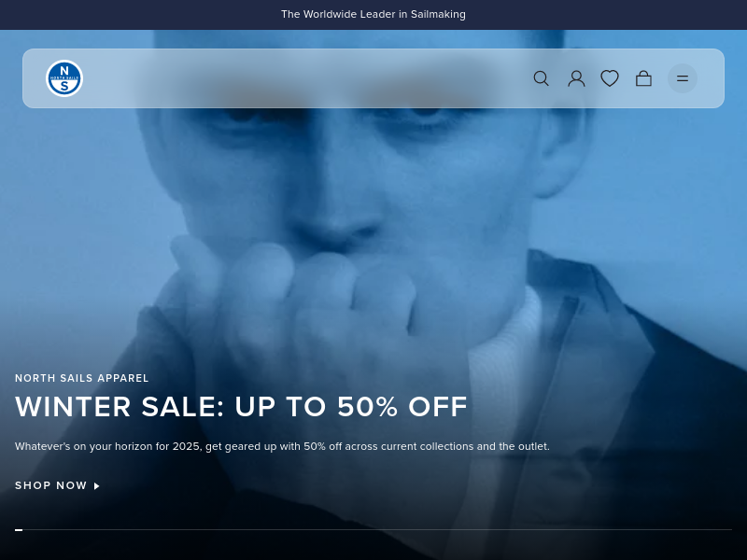The height and width of the screenshot is (560, 747).
Task: Click the North Sails round logo
Action: pos(64,78)
